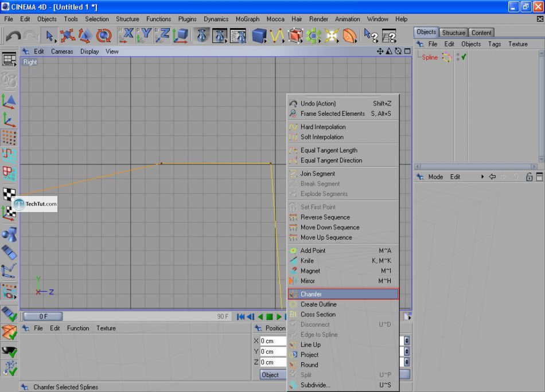Viewport: 545px width, 392px height.
Task: Click the X position 0 cm field
Action: (x=273, y=341)
